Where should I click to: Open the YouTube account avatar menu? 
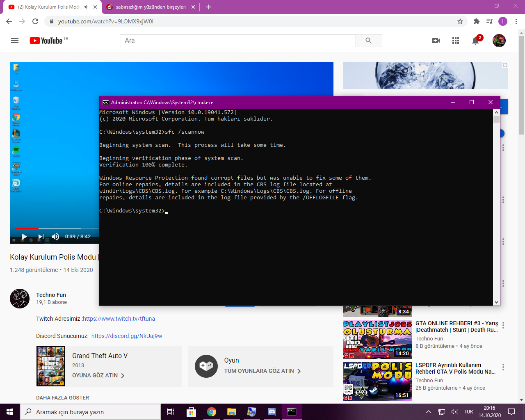(x=499, y=41)
